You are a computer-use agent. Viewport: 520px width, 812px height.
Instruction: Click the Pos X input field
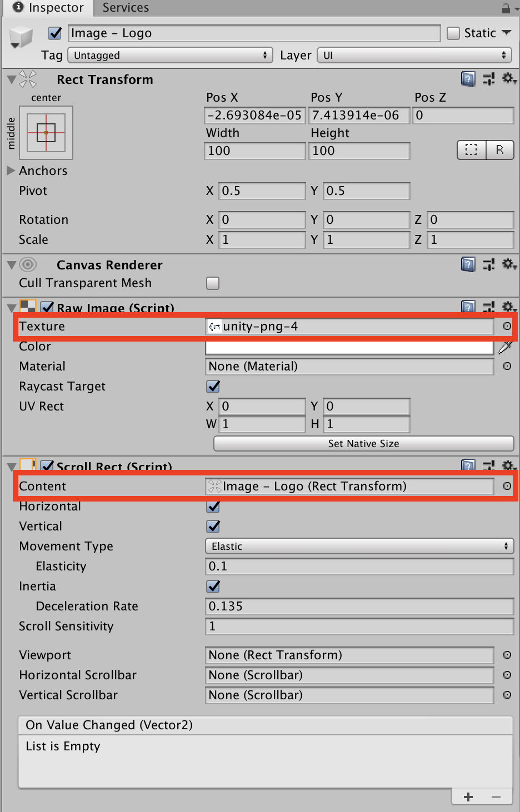tap(254, 115)
